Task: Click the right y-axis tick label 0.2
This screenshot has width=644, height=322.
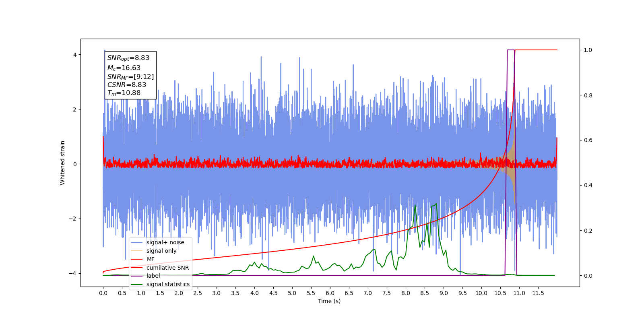Action: (588, 231)
